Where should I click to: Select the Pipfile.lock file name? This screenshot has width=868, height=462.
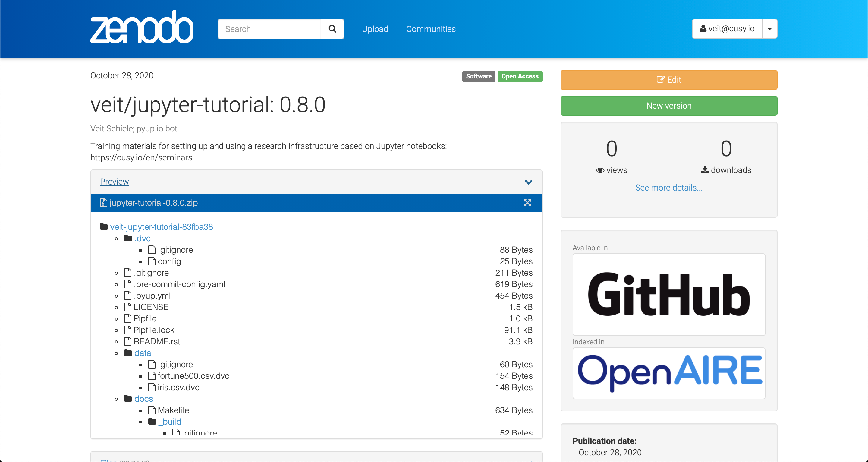154,330
